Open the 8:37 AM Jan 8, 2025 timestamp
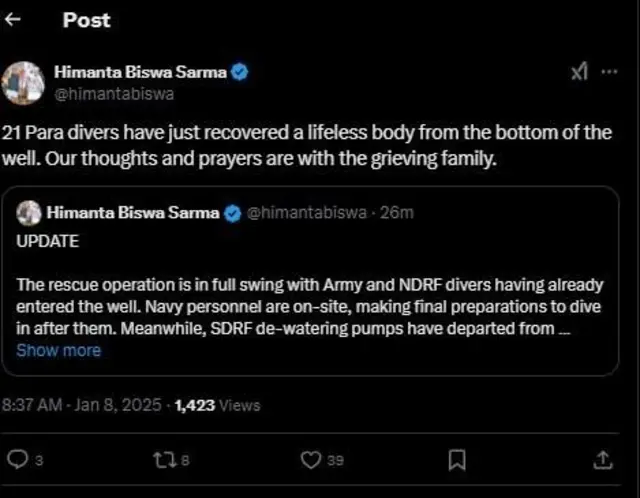640x498 pixels. (x=83, y=405)
